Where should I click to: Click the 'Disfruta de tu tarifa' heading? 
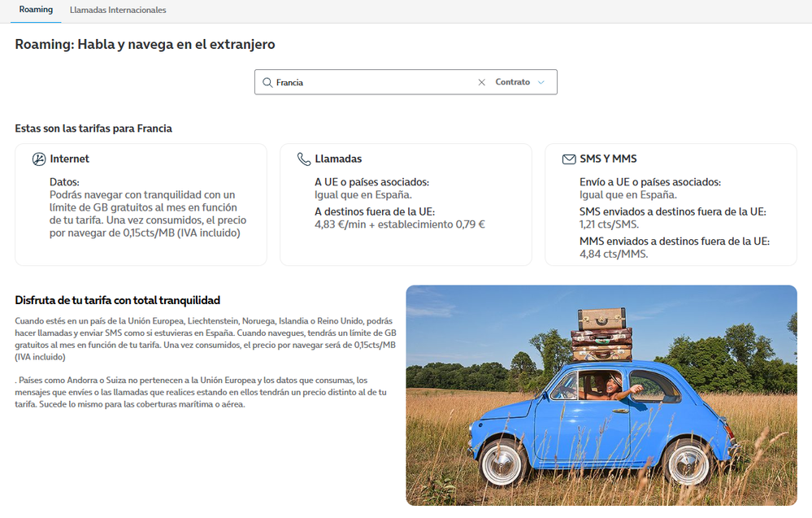click(x=118, y=300)
